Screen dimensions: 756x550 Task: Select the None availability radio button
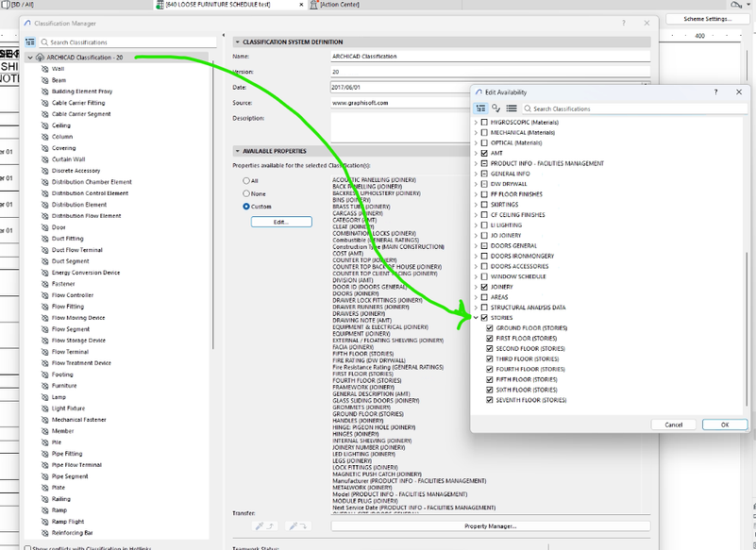[246, 193]
